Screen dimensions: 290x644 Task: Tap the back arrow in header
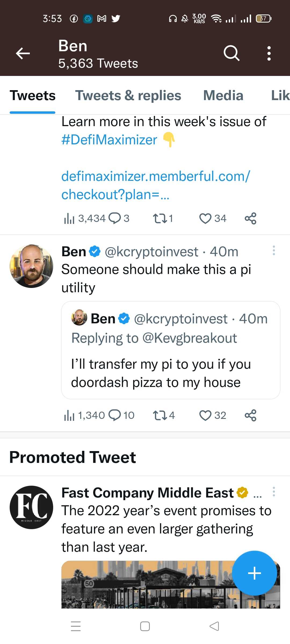click(x=23, y=53)
